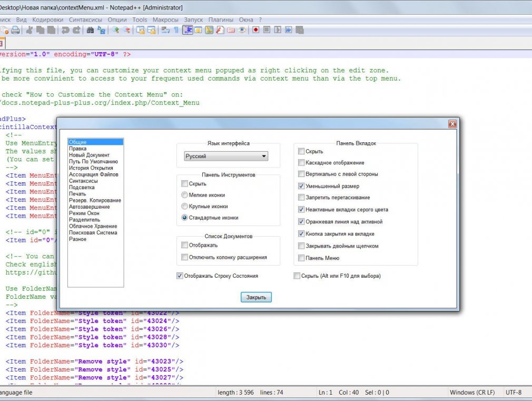This screenshot has height=401, width=532.
Task: Select the Мелкие иконки radio button
Action: (x=184, y=195)
